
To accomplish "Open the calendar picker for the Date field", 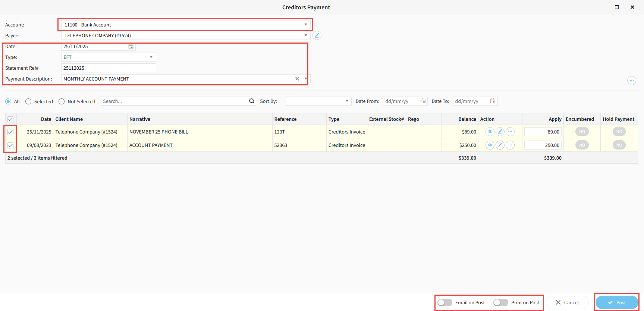I will click(x=131, y=46).
